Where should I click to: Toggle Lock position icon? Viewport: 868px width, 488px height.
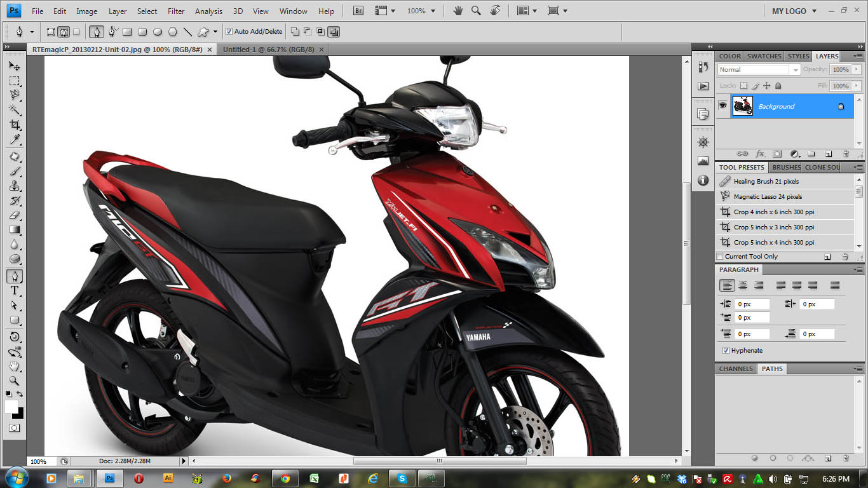tap(766, 86)
